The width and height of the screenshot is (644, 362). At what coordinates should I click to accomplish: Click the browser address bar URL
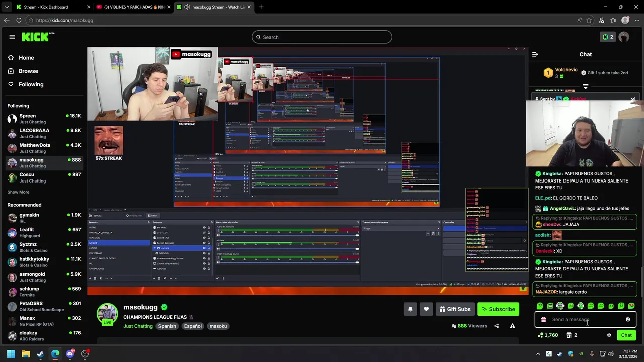[64, 20]
